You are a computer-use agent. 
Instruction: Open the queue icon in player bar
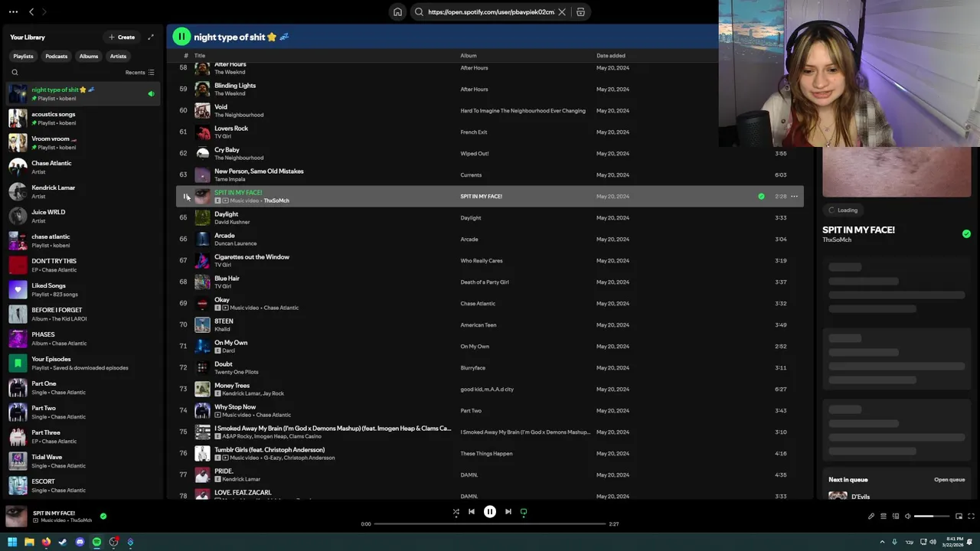pyautogui.click(x=884, y=516)
